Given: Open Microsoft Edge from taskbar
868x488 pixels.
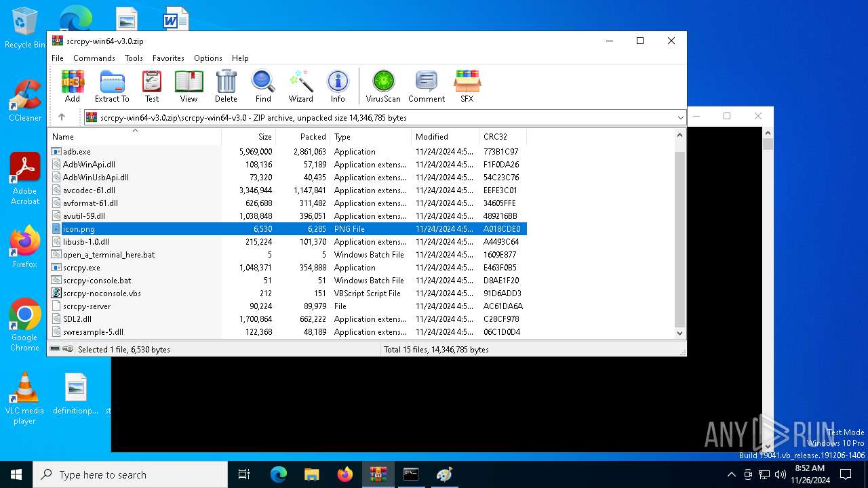Looking at the screenshot, I should [279, 474].
